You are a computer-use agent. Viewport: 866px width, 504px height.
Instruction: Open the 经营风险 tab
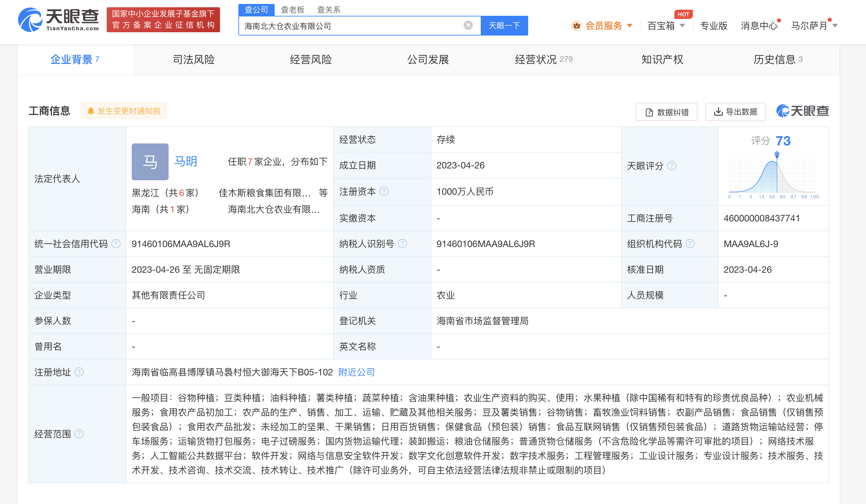[x=311, y=60]
